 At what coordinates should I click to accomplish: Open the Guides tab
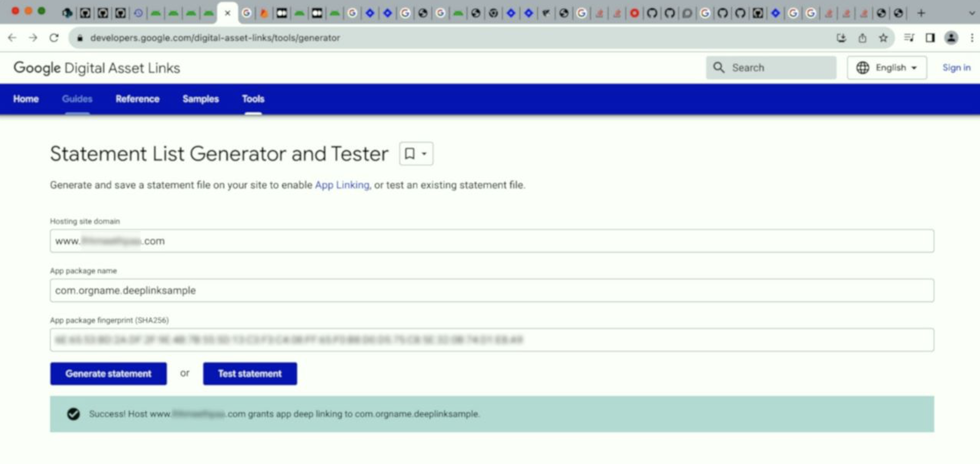point(77,99)
